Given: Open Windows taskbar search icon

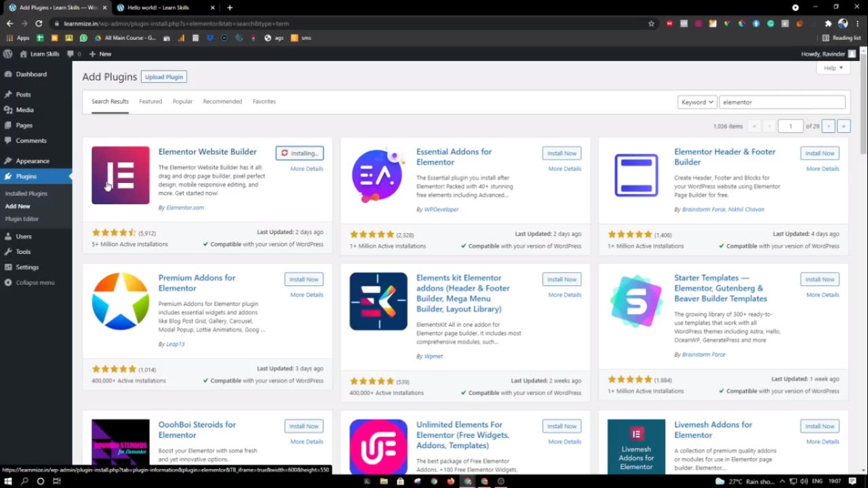Looking at the screenshot, I should tap(24, 481).
